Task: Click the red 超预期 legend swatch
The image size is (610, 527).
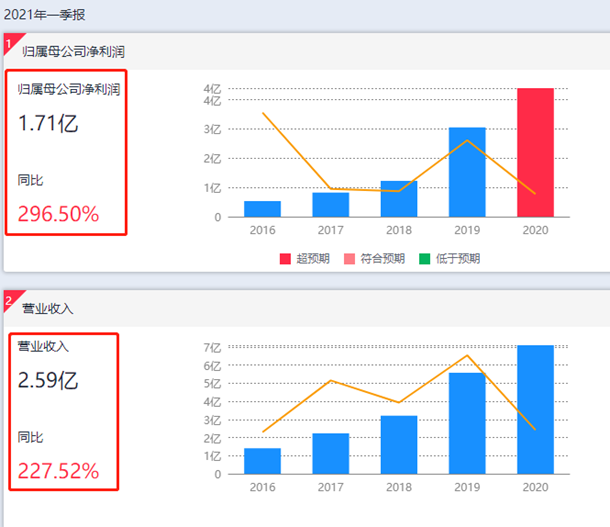Action: [285, 258]
